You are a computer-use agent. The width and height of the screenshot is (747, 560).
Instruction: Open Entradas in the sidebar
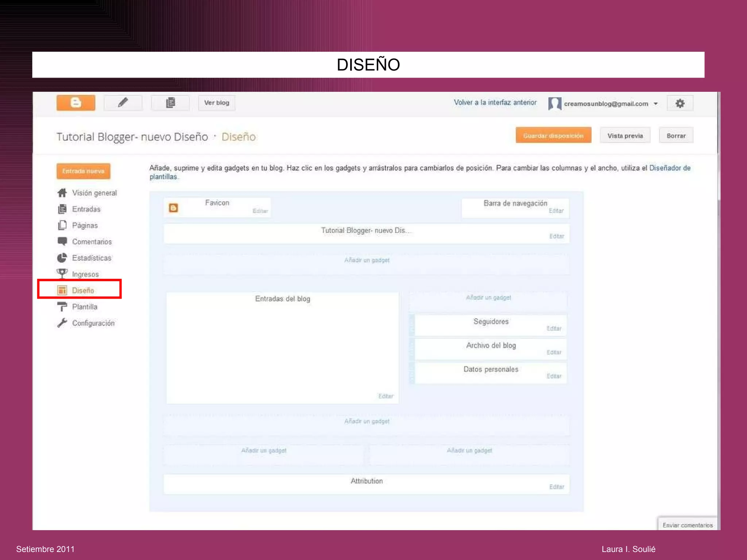tap(86, 209)
